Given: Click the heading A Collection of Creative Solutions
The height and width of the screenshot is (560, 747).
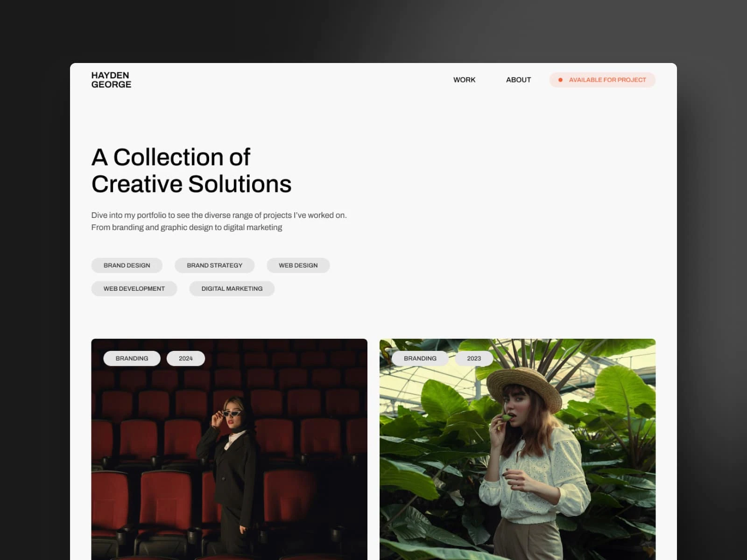Looking at the screenshot, I should 191,170.
